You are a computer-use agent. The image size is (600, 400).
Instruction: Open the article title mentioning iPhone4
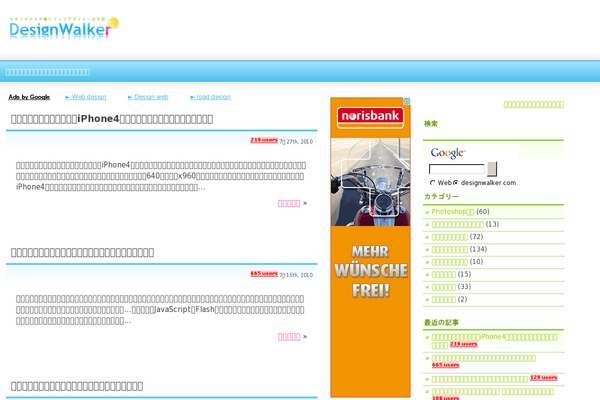112,119
